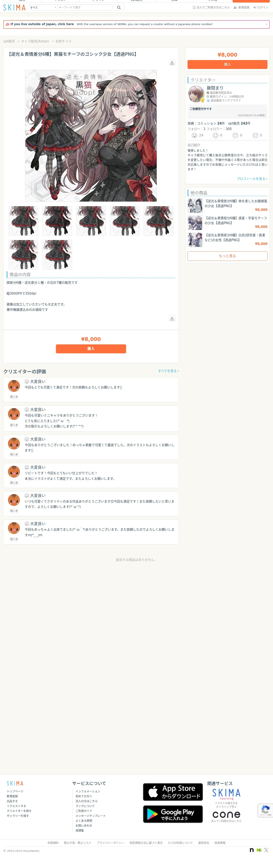This screenshot has height=868, width=273.
Task: Open the share icon beside the product title
Action: coord(172,63)
